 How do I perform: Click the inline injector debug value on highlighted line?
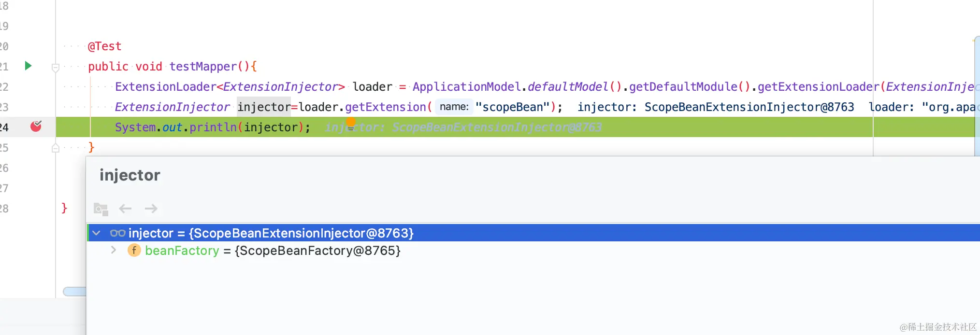(x=463, y=127)
